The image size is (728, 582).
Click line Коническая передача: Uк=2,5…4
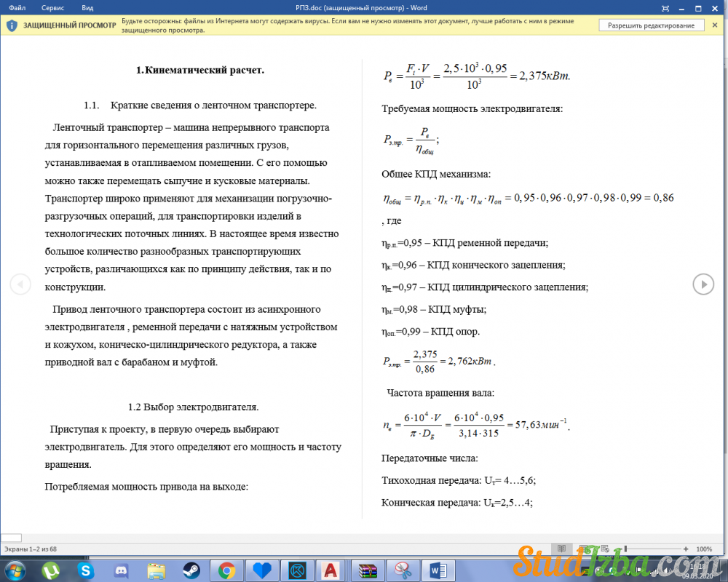(457, 503)
